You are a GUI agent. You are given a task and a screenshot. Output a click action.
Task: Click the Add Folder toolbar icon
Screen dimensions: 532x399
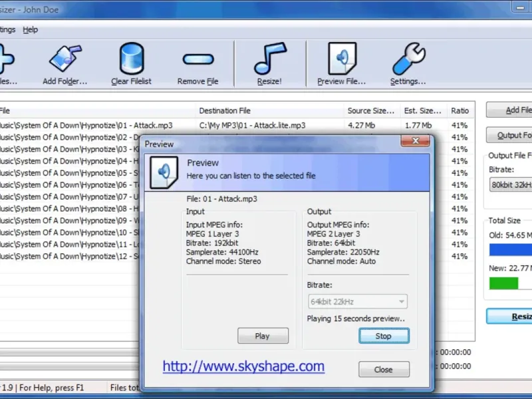(65, 59)
